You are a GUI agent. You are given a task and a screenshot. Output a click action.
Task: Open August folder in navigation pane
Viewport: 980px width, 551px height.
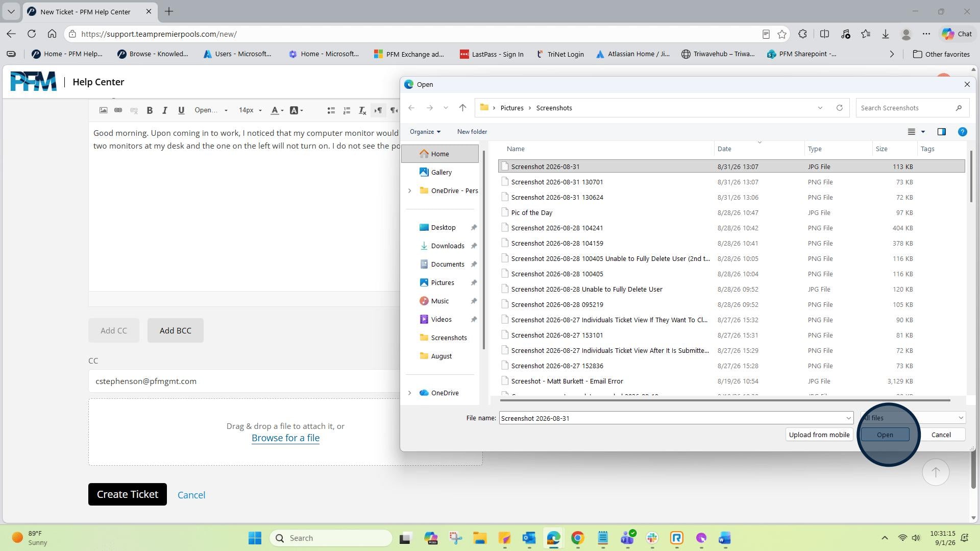(440, 356)
